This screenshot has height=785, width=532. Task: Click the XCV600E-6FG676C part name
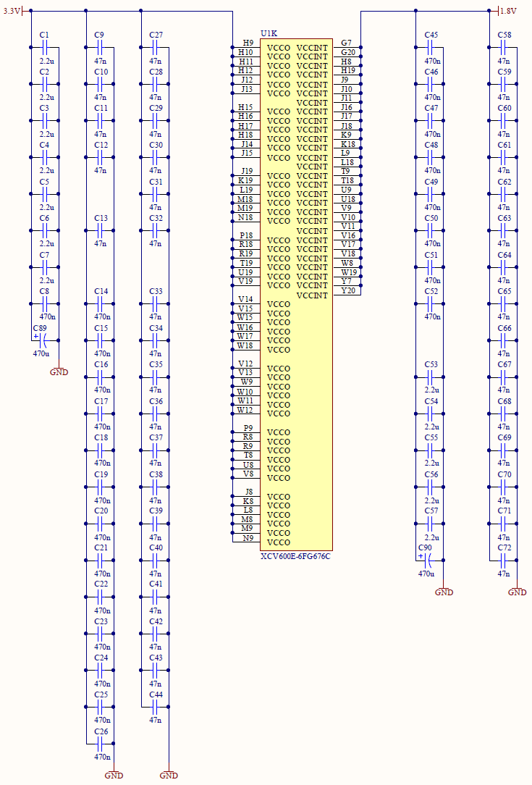click(296, 556)
